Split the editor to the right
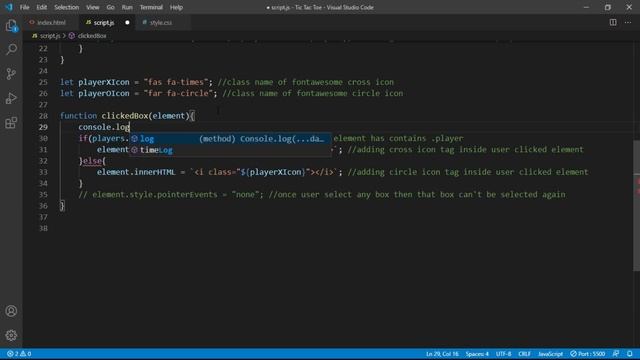The width and height of the screenshot is (640, 360). tap(613, 22)
